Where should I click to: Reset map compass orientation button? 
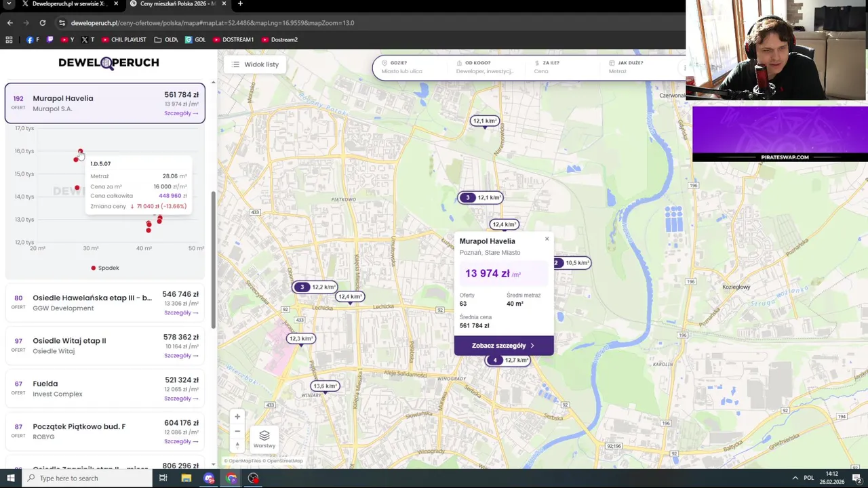click(x=237, y=445)
